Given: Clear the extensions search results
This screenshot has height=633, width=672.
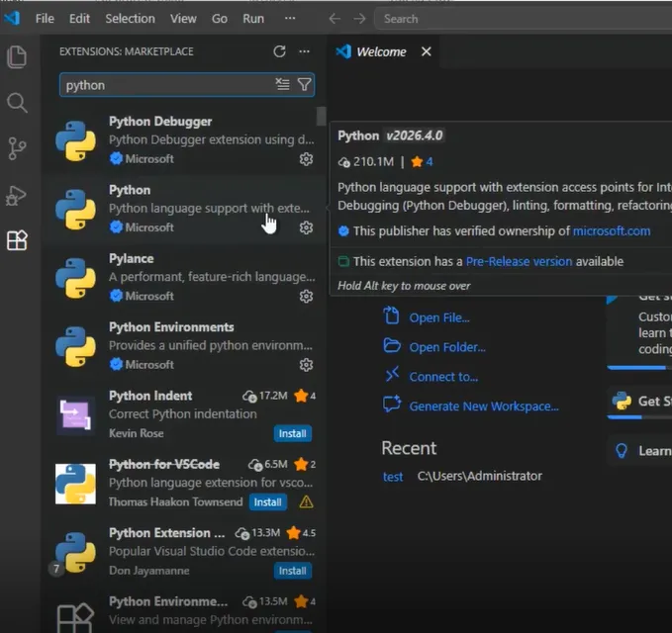Looking at the screenshot, I should click(x=282, y=84).
